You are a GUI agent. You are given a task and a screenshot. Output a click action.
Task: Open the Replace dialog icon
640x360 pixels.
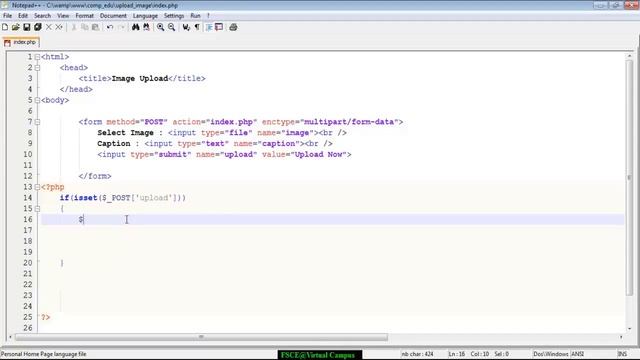point(146,27)
